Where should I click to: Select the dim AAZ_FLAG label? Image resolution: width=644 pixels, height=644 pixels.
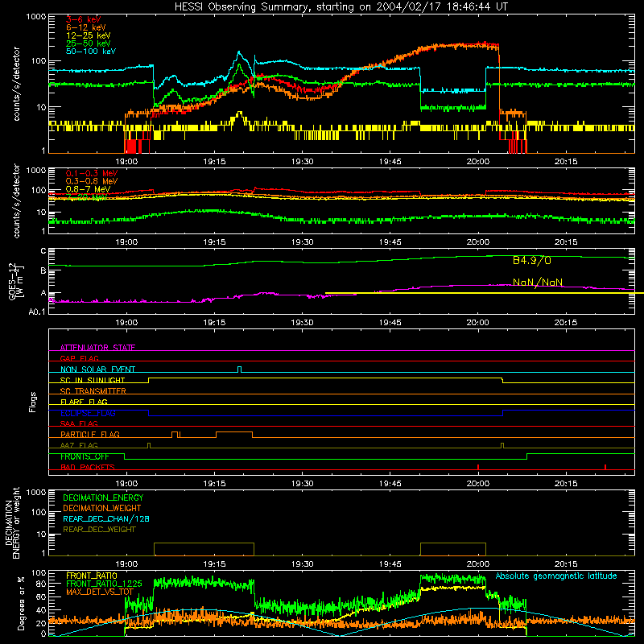[x=79, y=445]
